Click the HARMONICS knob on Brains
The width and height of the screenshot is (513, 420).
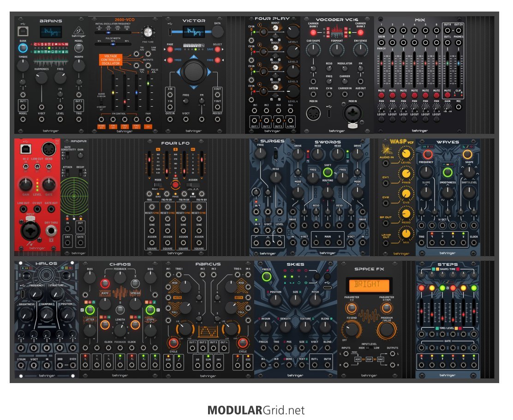point(42,78)
